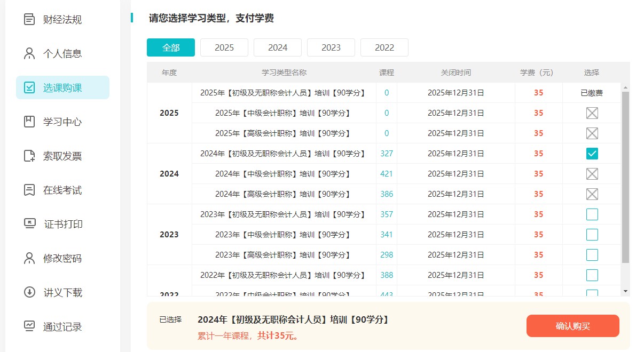This screenshot has width=644, height=352.
Task: Check 2023年【高级会计职称】 checkbox
Action: click(592, 255)
